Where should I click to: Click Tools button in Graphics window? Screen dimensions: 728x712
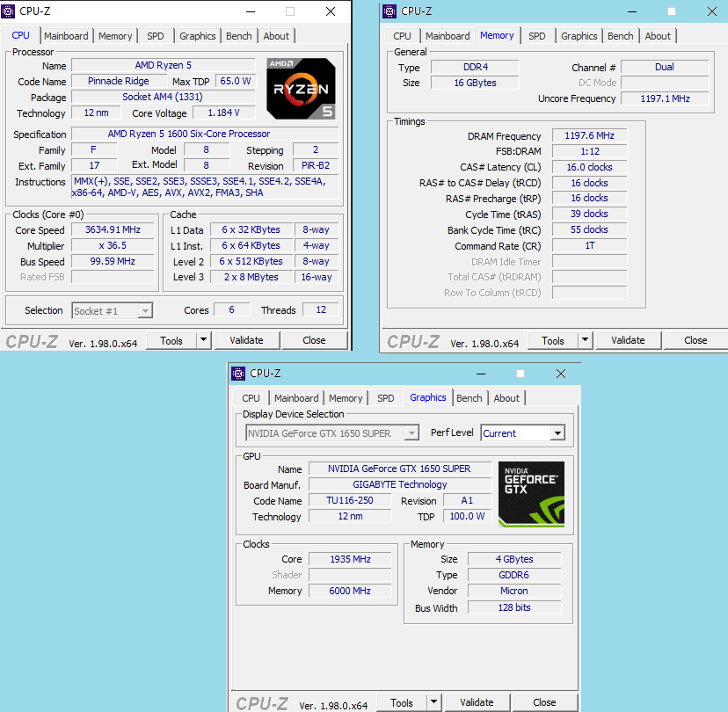(x=402, y=702)
